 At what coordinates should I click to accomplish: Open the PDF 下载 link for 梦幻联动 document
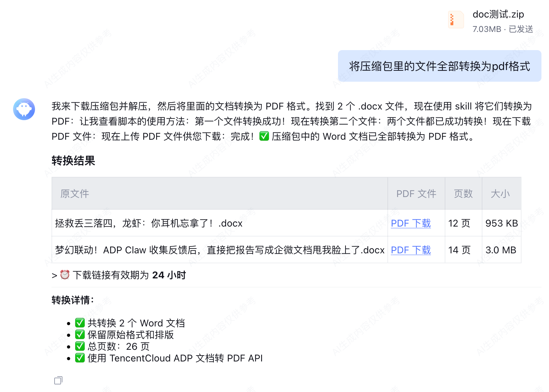410,250
